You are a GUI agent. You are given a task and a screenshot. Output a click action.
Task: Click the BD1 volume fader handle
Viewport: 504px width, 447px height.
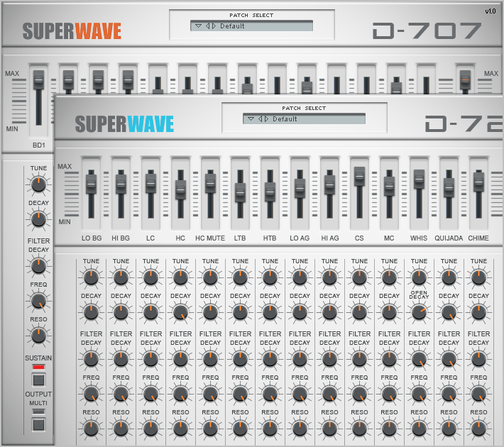[x=38, y=79]
